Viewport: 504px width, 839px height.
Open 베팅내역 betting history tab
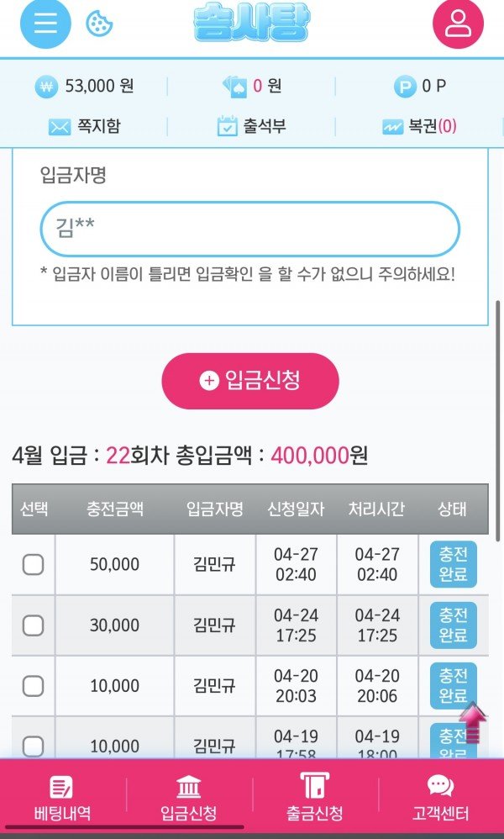[x=62, y=798]
